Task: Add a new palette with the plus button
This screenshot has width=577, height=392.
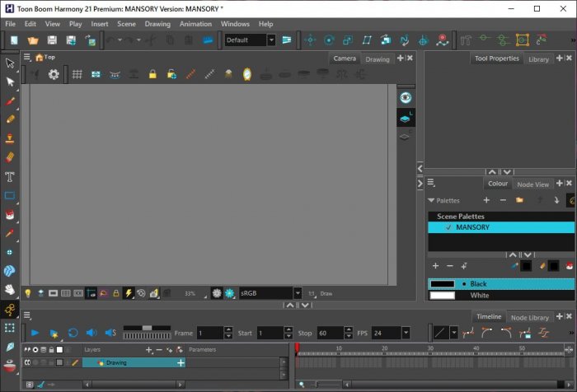Action: (x=486, y=200)
